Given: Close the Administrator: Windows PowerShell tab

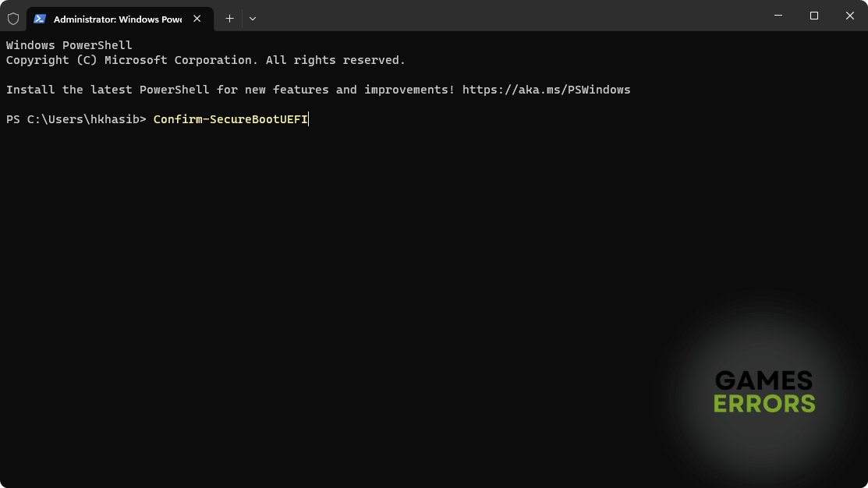Looking at the screenshot, I should [x=197, y=19].
